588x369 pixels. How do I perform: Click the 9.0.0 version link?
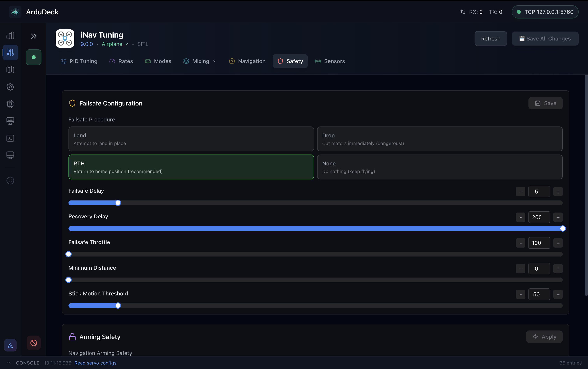(87, 44)
